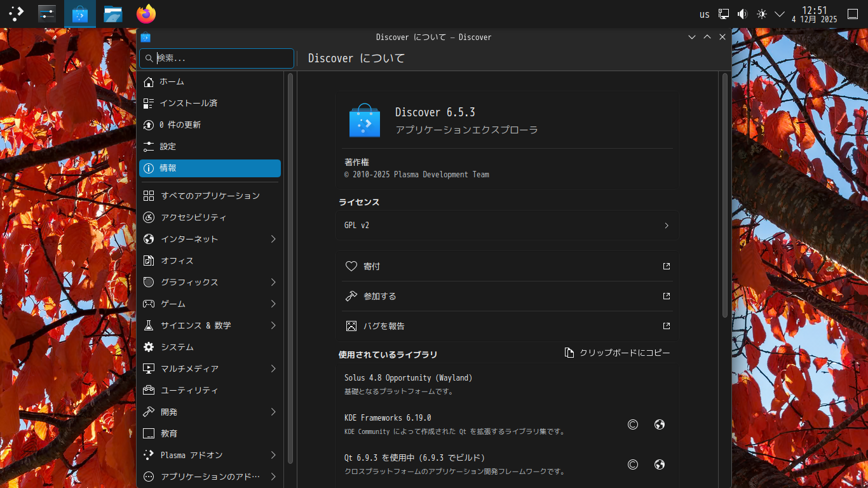Click the "KDE Frameworks 6.19.0" library name

coord(388,418)
